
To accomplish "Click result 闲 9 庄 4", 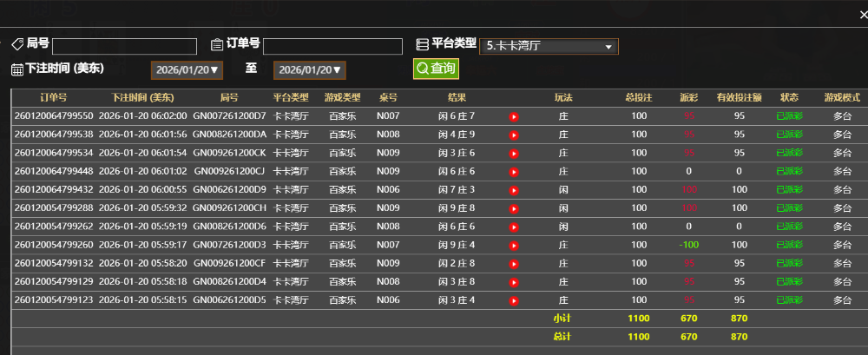I will click(x=457, y=244).
